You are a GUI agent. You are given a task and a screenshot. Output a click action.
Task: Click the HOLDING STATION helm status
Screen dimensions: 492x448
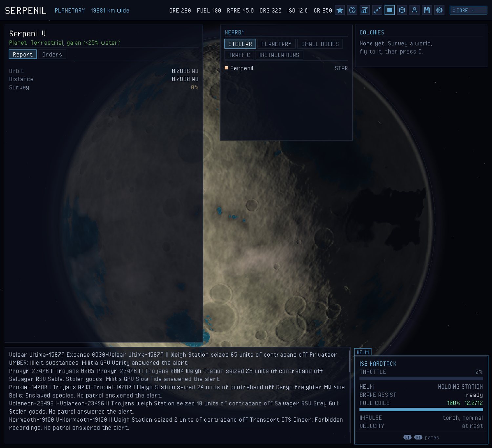pyautogui.click(x=461, y=387)
